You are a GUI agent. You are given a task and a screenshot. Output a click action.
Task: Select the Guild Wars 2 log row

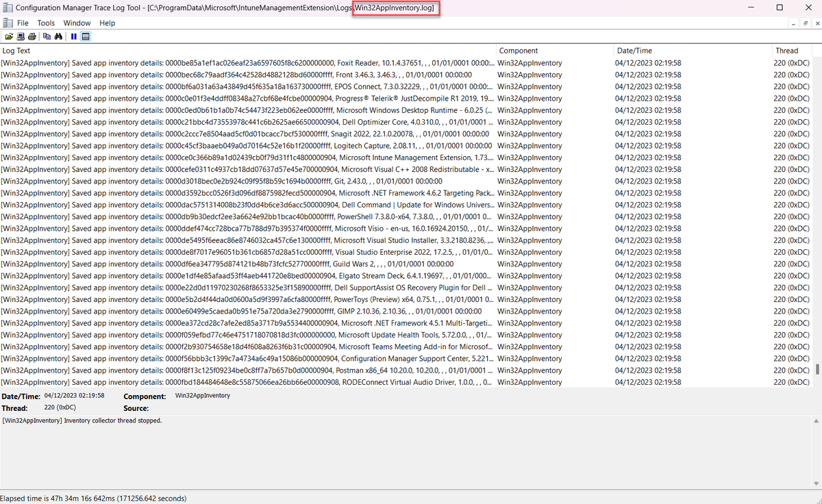click(407, 264)
